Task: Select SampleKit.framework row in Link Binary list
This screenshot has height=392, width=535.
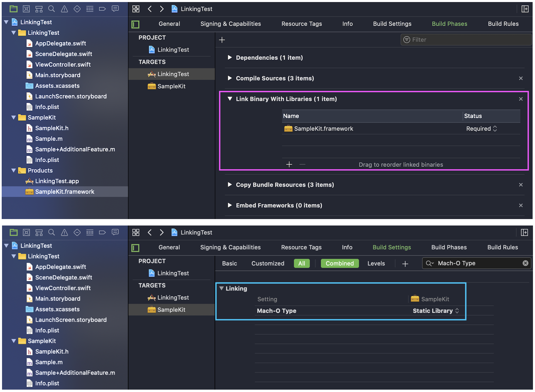Action: point(401,129)
